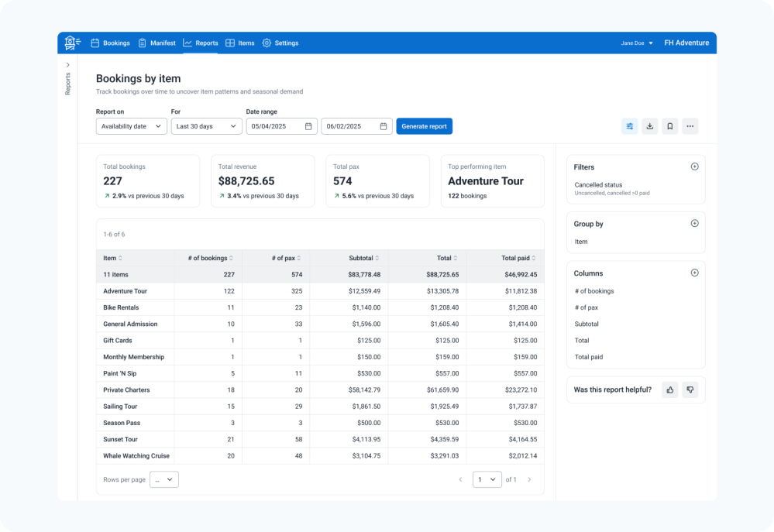
Task: Open the three-dots more options menu
Action: point(690,126)
